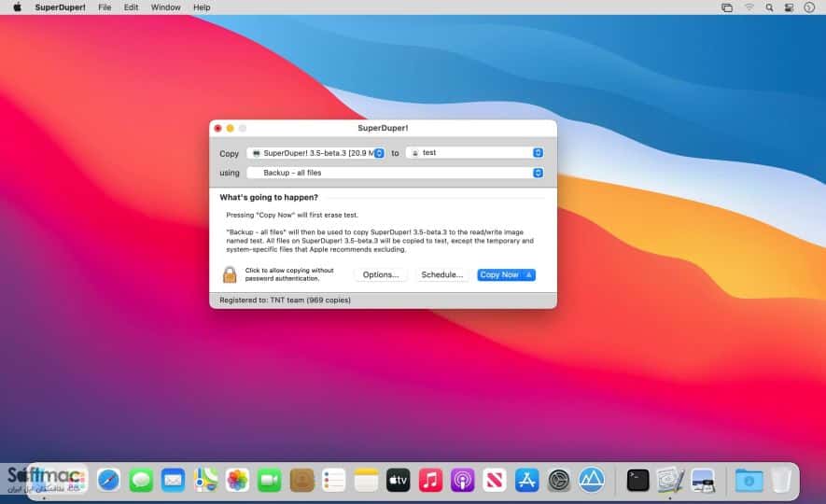Open the Help menu
This screenshot has height=504, width=826.
point(202,7)
